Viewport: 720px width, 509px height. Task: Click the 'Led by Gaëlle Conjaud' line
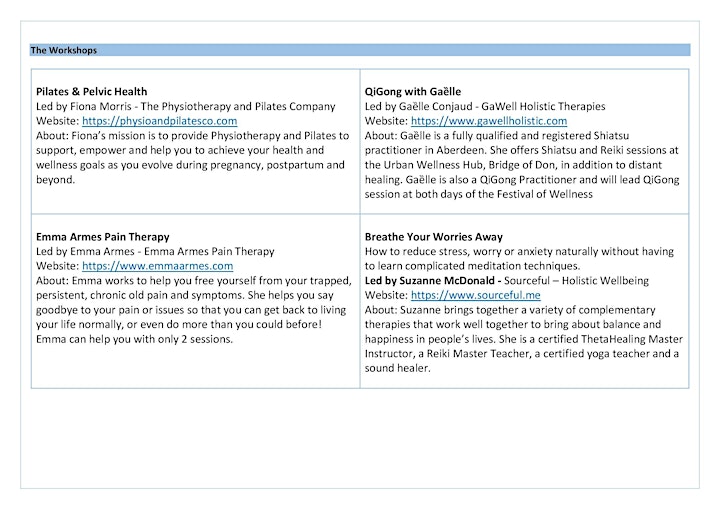pos(485,106)
